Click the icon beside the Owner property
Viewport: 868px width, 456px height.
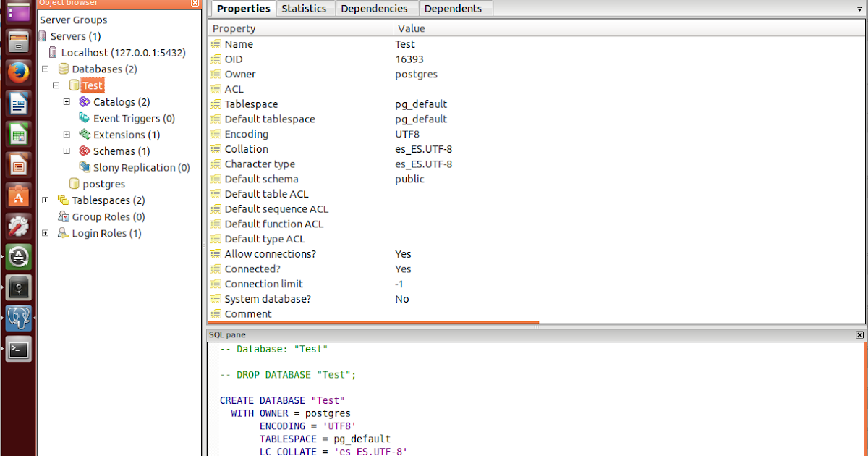[215, 74]
